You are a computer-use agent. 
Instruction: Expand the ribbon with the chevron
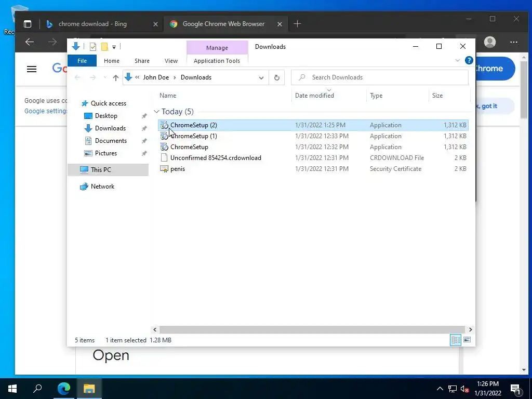[x=457, y=60]
